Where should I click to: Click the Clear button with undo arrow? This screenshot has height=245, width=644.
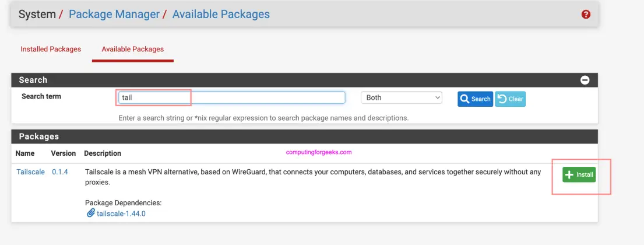click(510, 99)
